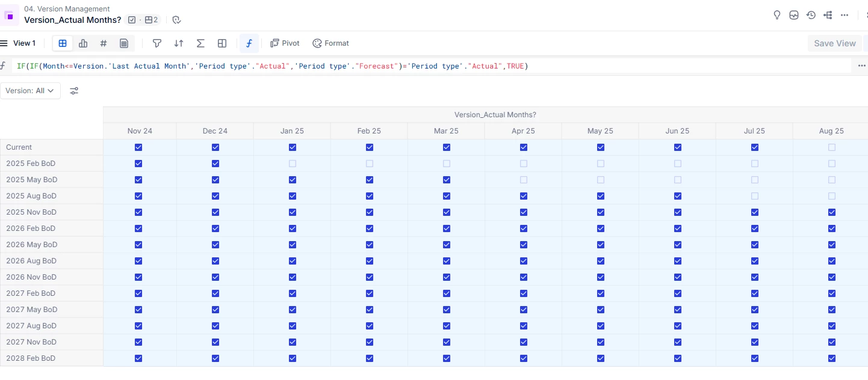Toggle the formula bar button
868x380 pixels.
(249, 43)
